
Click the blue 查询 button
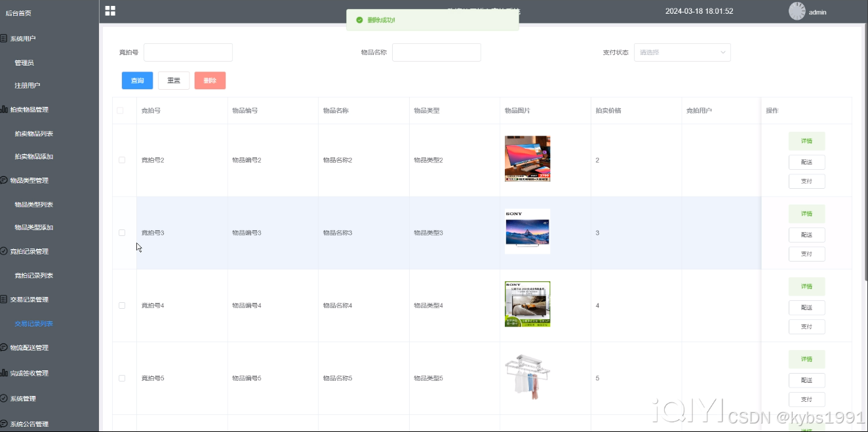point(137,81)
